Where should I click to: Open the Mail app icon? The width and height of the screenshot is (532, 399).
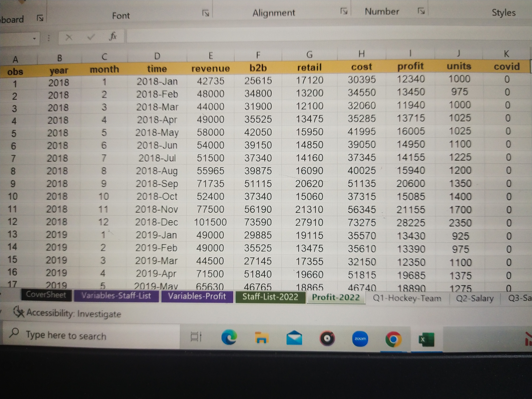coord(294,338)
